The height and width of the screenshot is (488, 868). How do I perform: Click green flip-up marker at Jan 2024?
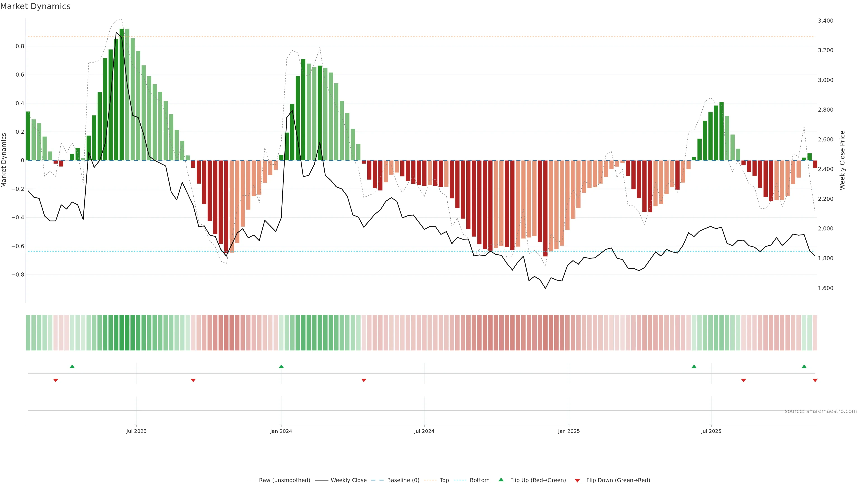[x=281, y=366]
